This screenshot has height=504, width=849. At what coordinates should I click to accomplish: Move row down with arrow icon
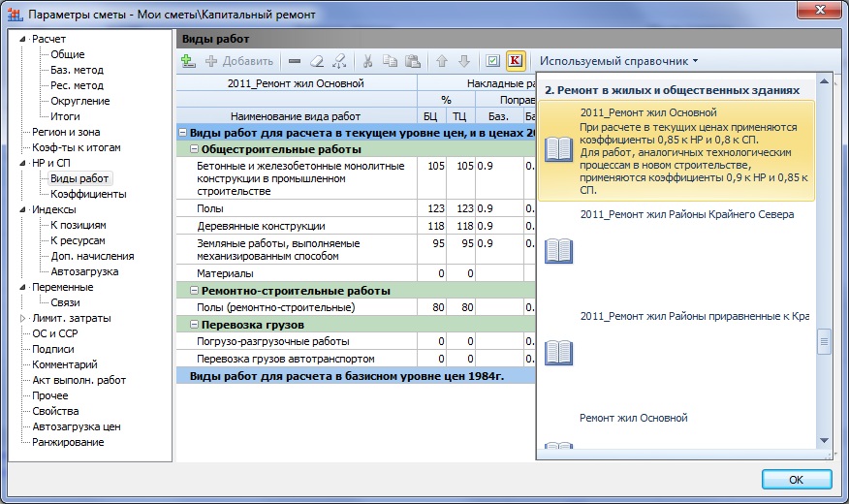coord(464,61)
